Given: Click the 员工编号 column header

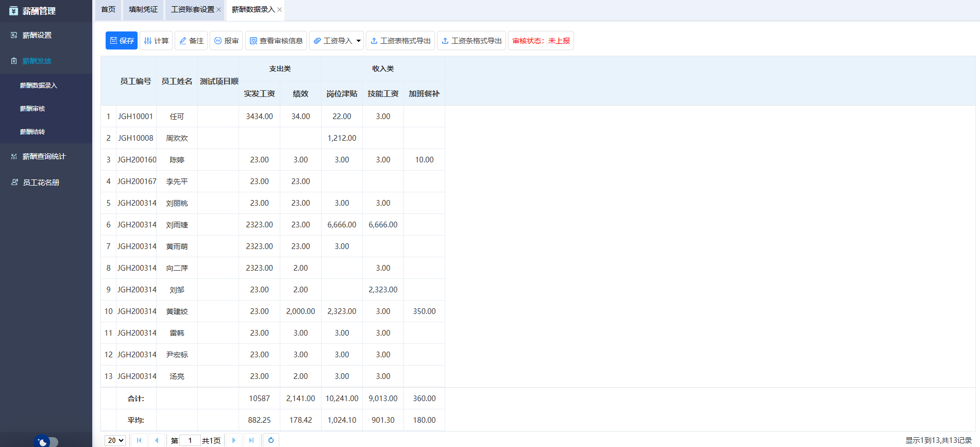Looking at the screenshot, I should 136,81.
